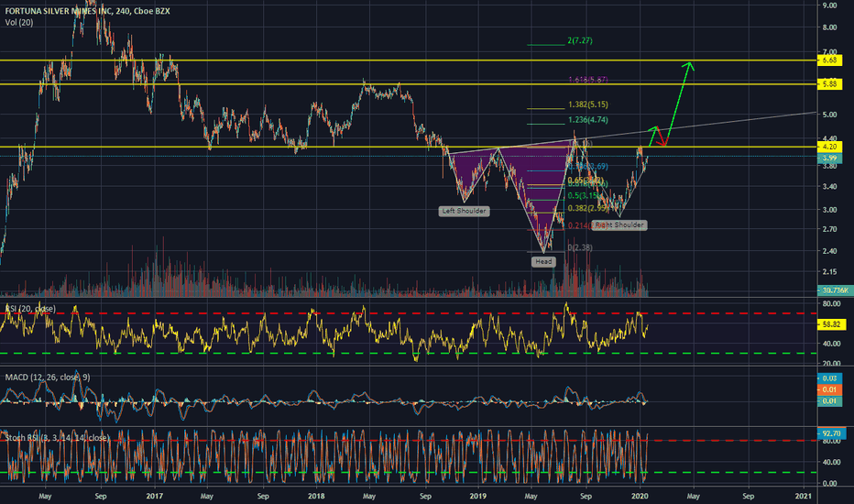Click 2.15 on the price scale

[830, 272]
